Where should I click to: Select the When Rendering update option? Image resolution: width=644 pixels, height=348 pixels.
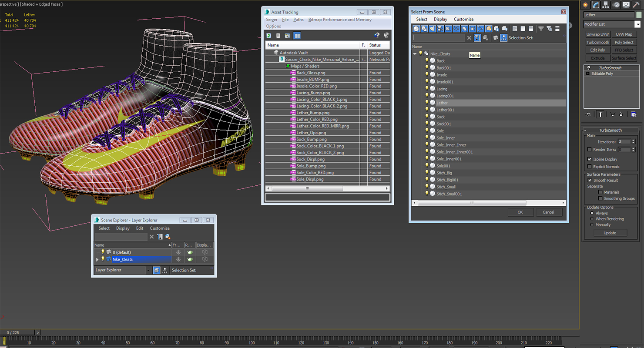tap(592, 219)
